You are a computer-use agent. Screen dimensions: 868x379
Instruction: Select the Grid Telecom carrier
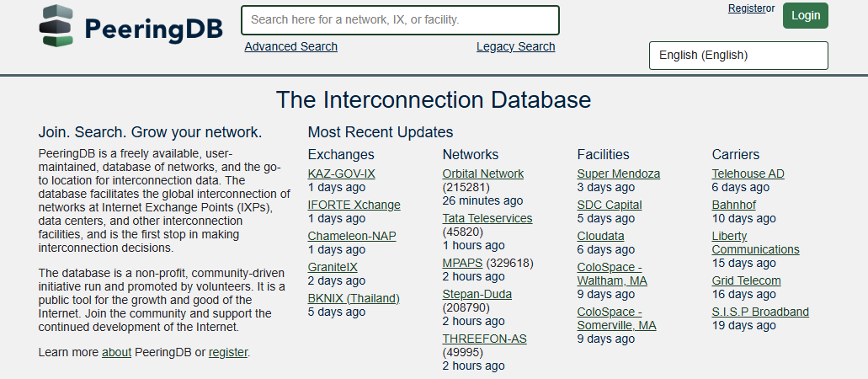click(746, 281)
